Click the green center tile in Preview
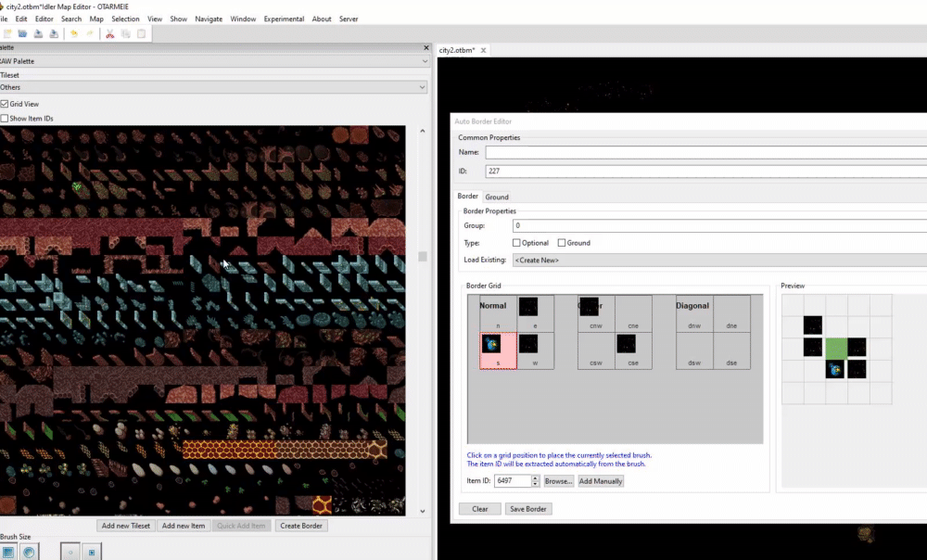 [836, 348]
